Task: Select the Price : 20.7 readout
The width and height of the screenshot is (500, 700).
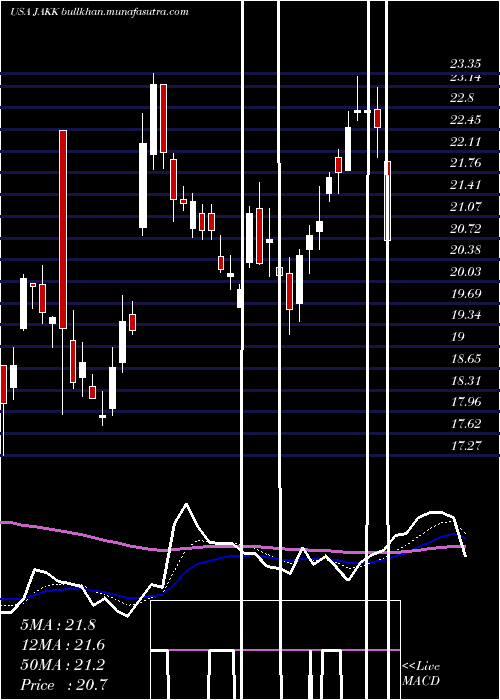Action: click(x=63, y=685)
